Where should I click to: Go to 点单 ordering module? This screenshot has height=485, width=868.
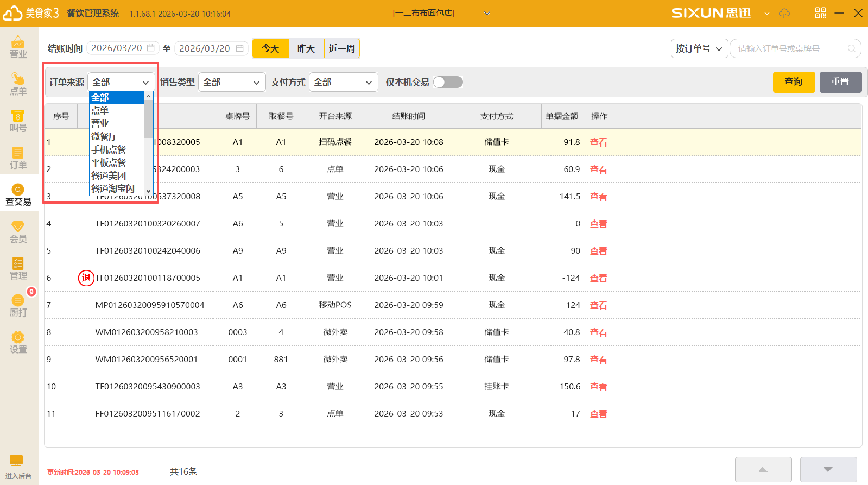pyautogui.click(x=18, y=84)
